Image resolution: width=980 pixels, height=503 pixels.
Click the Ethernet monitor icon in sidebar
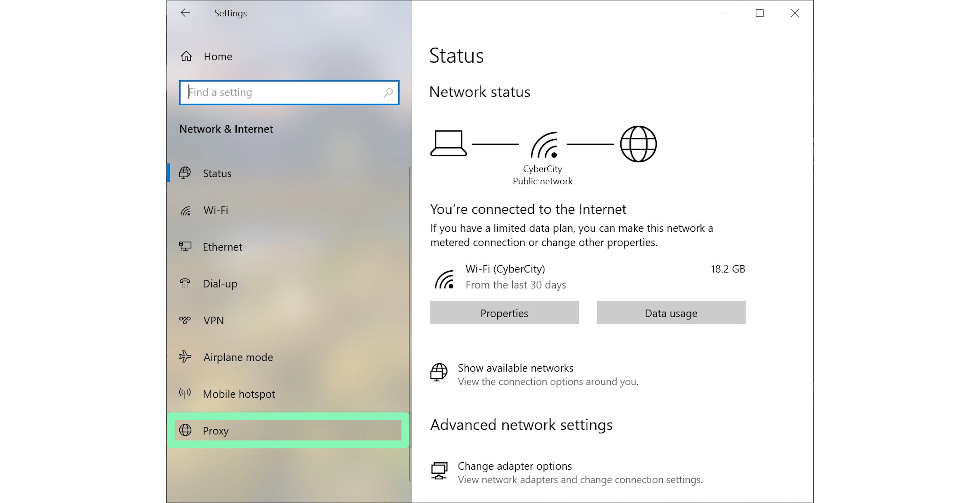point(185,246)
